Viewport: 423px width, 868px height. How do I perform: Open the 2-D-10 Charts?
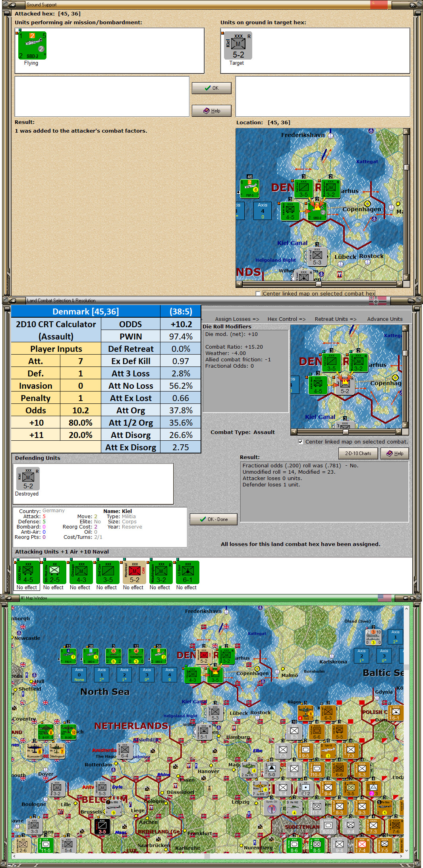(358, 453)
